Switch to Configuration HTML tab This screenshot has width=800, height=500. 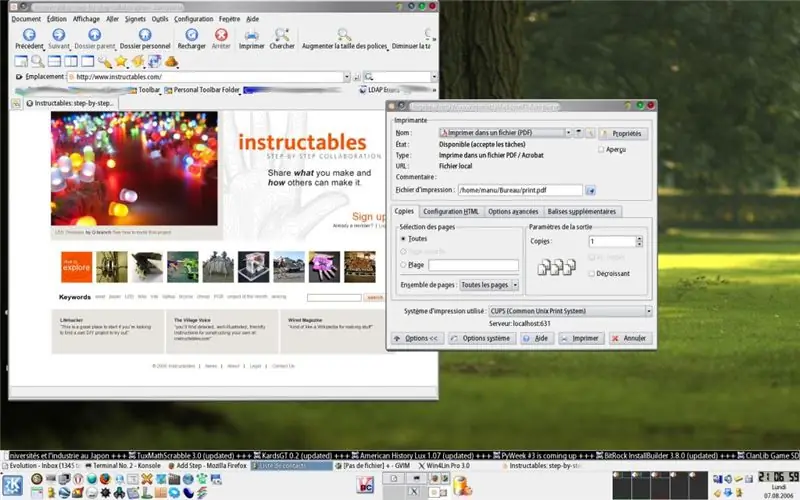[x=451, y=211]
